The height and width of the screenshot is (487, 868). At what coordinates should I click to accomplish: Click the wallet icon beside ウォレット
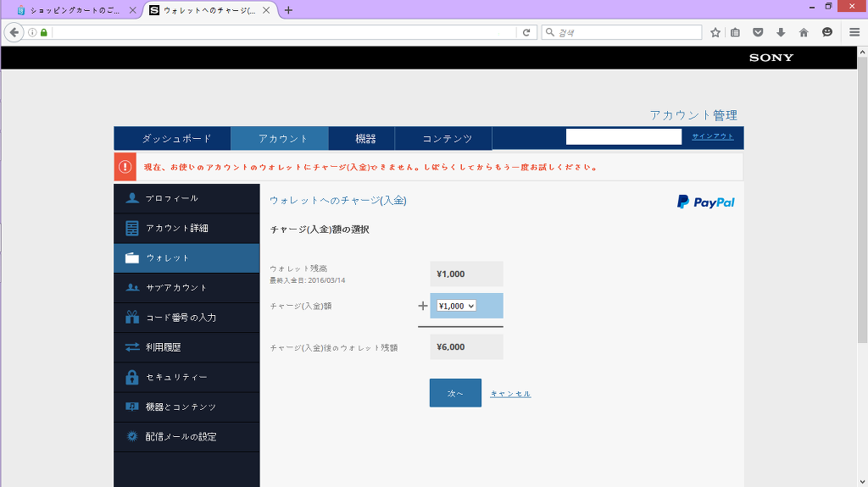coord(131,258)
